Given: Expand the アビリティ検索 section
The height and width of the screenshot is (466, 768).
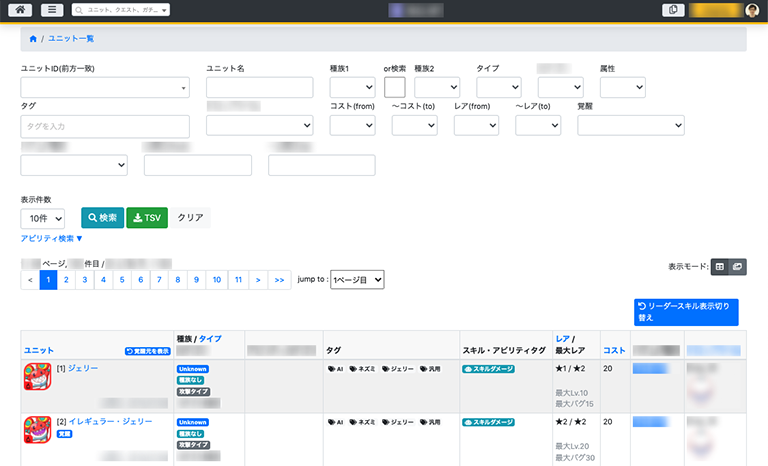Looking at the screenshot, I should (x=51, y=239).
